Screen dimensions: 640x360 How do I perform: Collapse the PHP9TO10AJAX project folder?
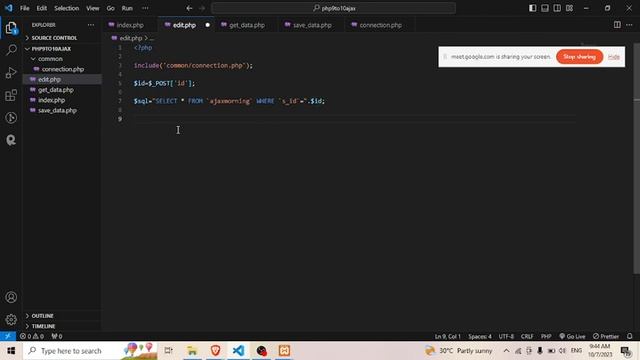51,49
